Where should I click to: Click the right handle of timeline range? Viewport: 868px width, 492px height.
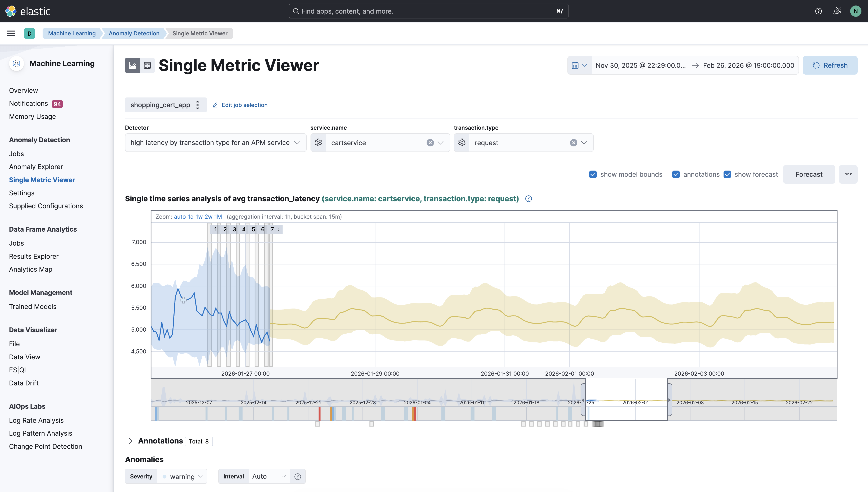(670, 400)
